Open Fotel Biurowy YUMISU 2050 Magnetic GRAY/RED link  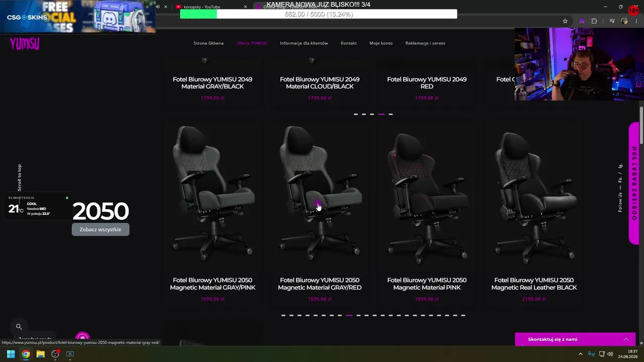(319, 284)
